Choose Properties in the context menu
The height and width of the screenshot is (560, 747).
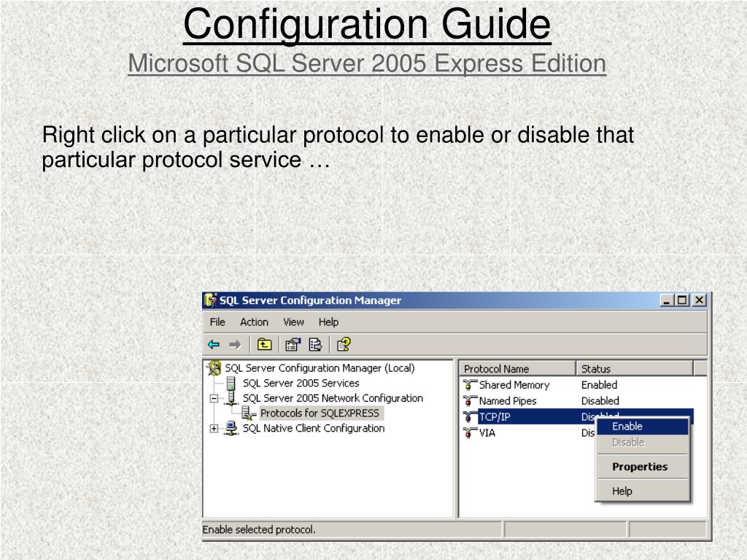click(x=642, y=467)
